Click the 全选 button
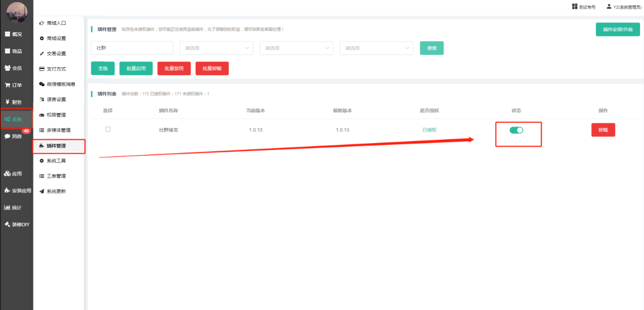This screenshot has height=310, width=644. coord(103,68)
